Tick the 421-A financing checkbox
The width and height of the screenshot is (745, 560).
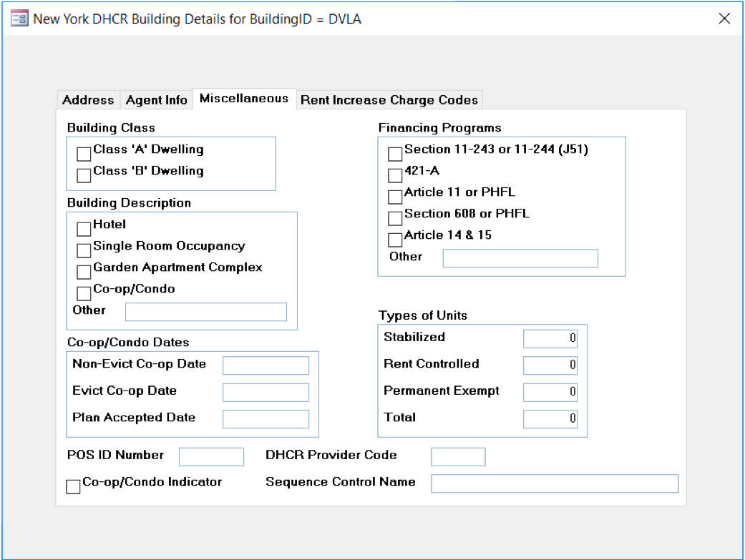click(395, 175)
